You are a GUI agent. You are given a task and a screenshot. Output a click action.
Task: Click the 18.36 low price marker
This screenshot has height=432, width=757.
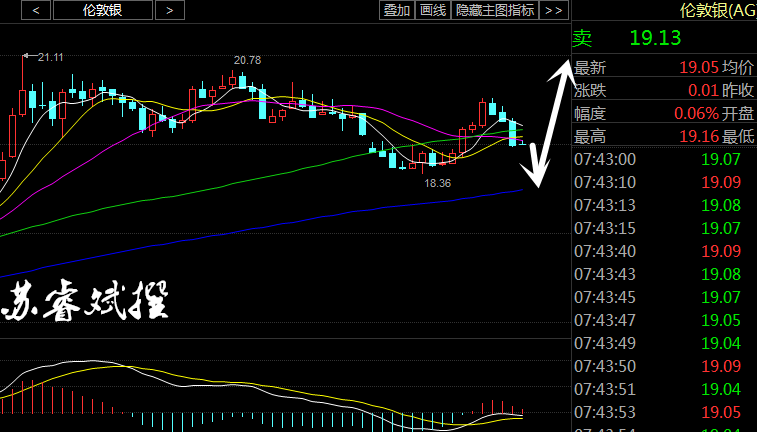[437, 183]
